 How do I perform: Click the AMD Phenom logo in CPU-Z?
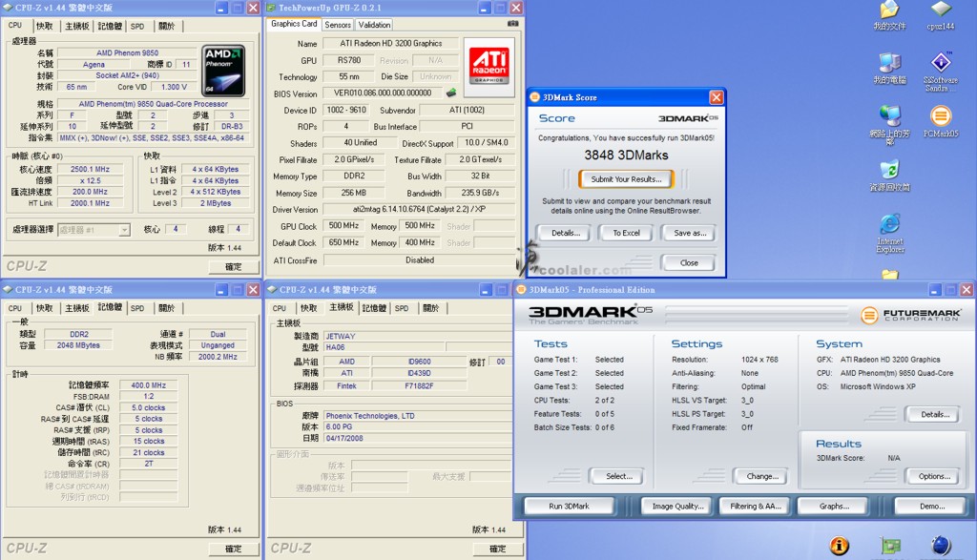coord(223,71)
